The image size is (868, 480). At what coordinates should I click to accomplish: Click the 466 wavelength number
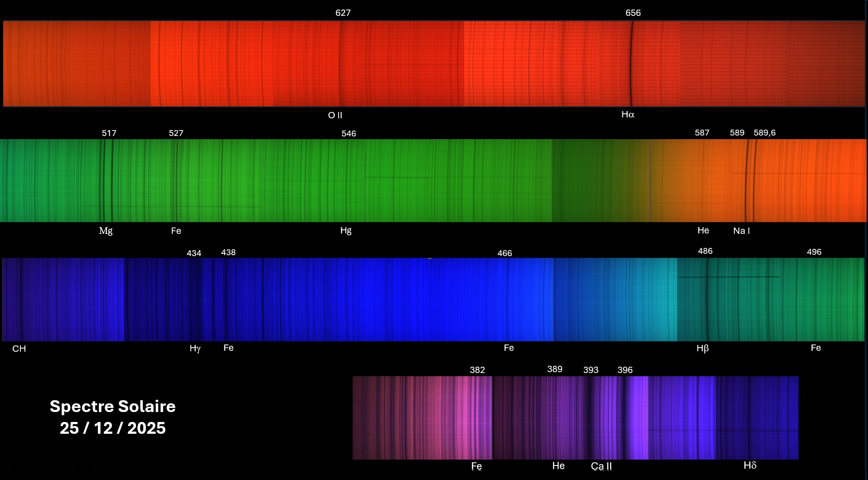[505, 253]
